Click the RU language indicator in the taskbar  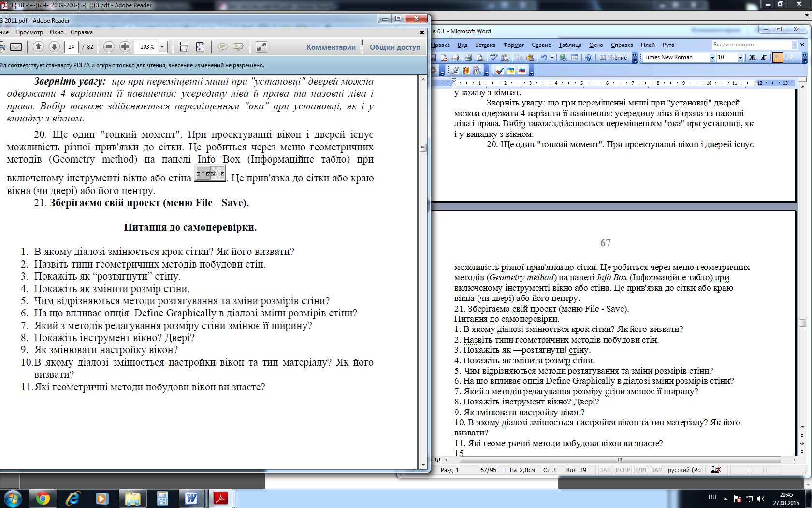point(712,497)
